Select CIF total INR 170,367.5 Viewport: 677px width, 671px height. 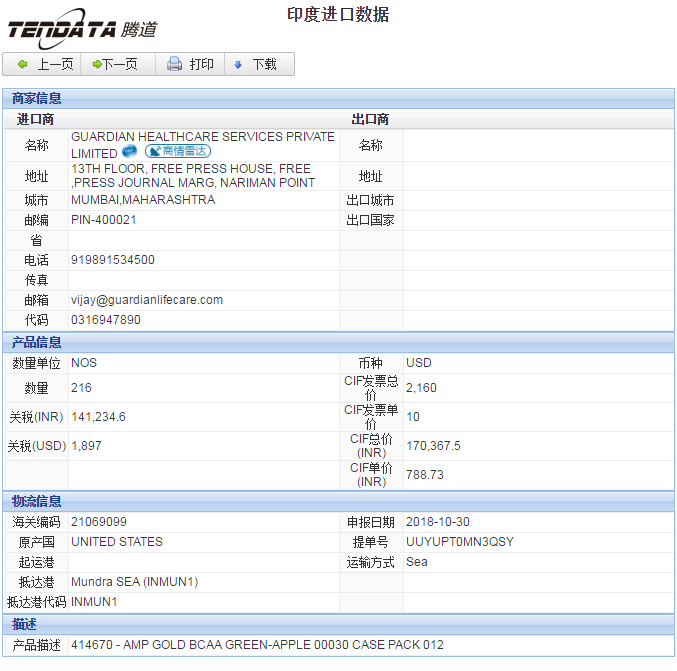[433, 446]
